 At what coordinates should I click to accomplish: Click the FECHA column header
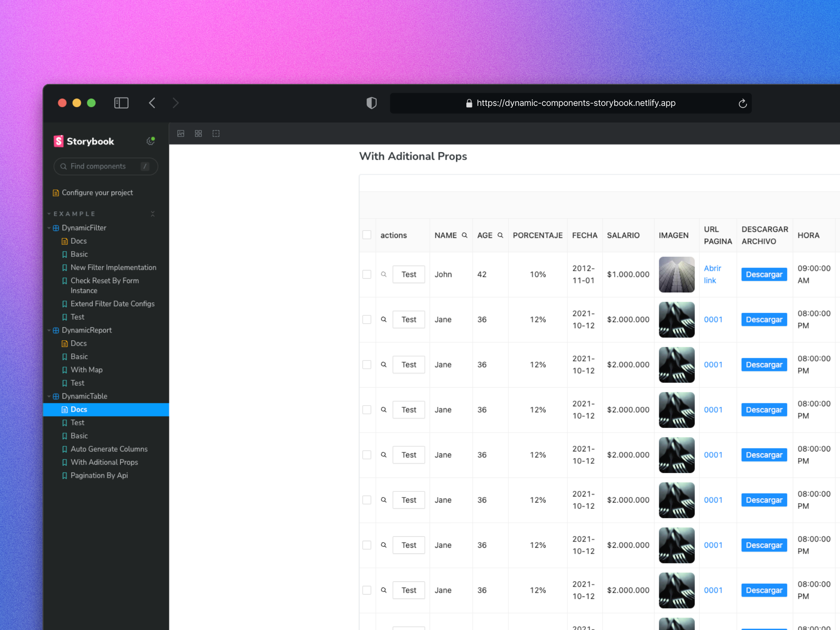(584, 235)
